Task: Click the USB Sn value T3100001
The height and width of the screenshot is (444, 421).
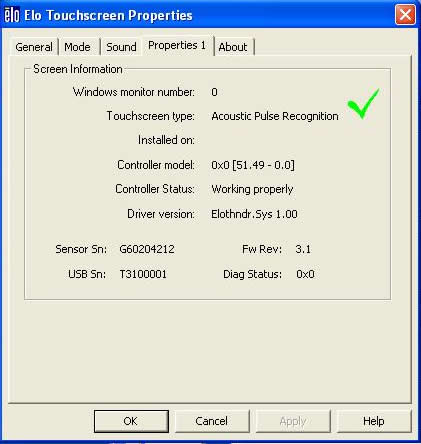Action: tap(143, 274)
